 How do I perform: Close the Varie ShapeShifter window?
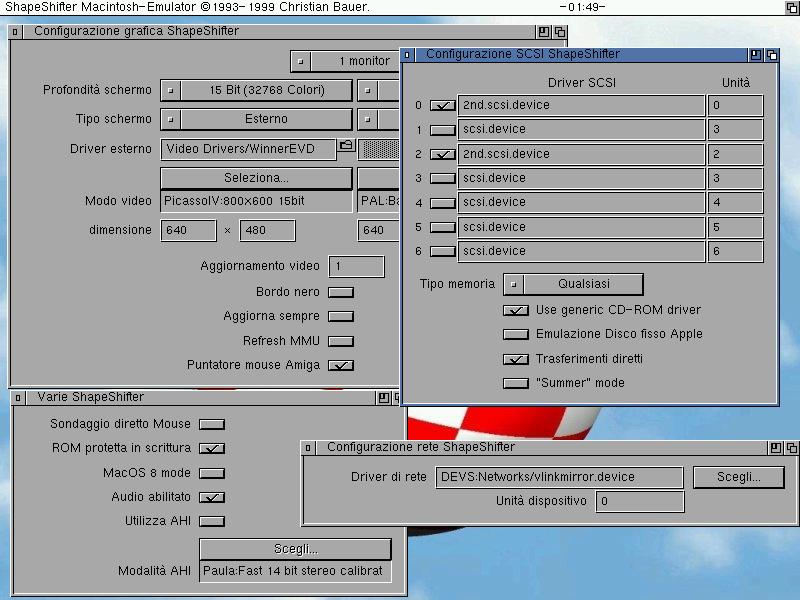(x=18, y=397)
